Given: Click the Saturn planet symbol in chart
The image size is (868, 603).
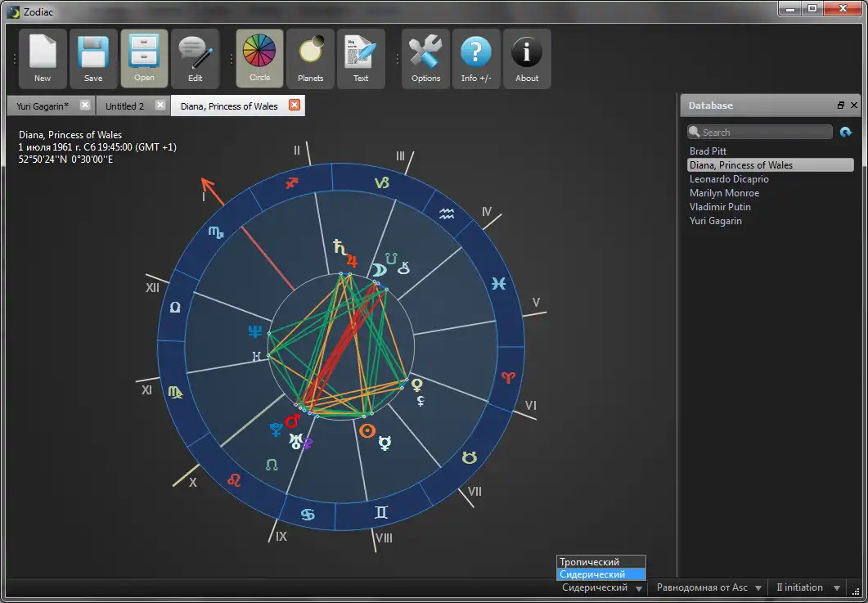Looking at the screenshot, I should click(339, 247).
